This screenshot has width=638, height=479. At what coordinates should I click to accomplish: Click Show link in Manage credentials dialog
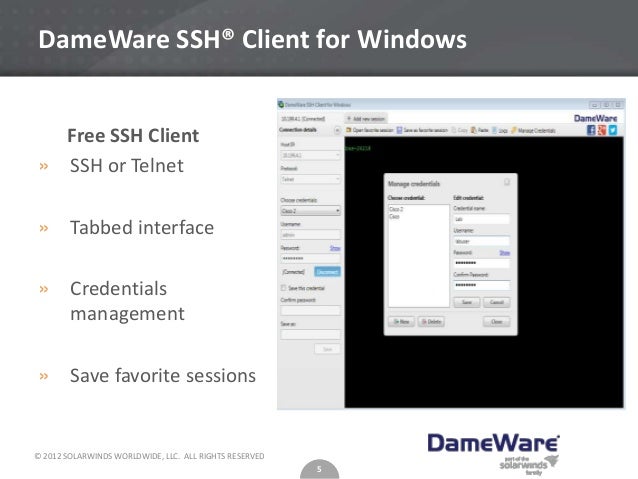point(505,253)
